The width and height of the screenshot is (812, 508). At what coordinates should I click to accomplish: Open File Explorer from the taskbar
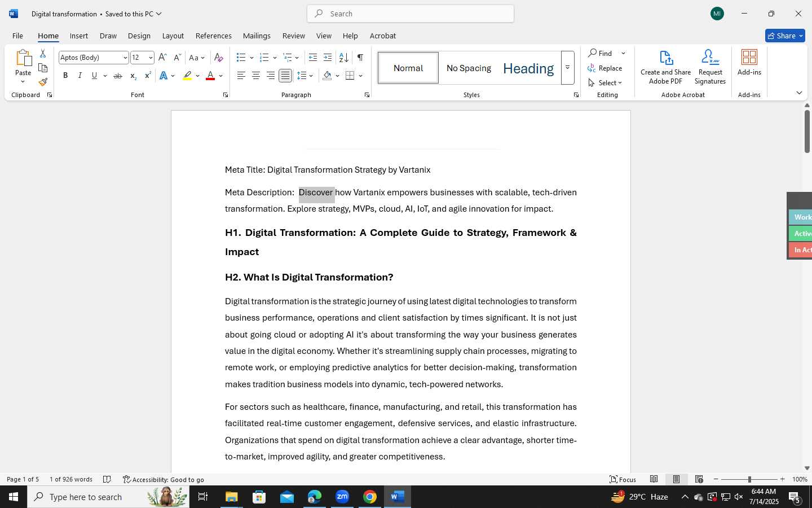click(232, 497)
